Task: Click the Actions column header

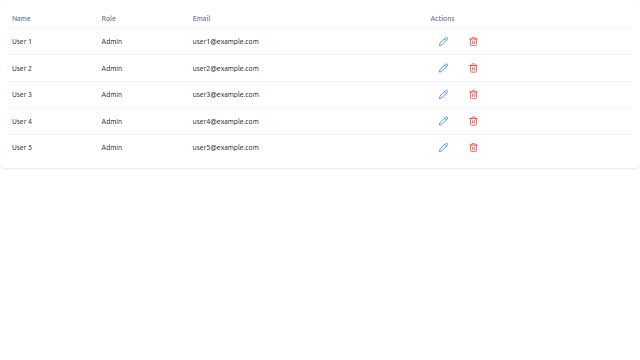Action: click(442, 18)
